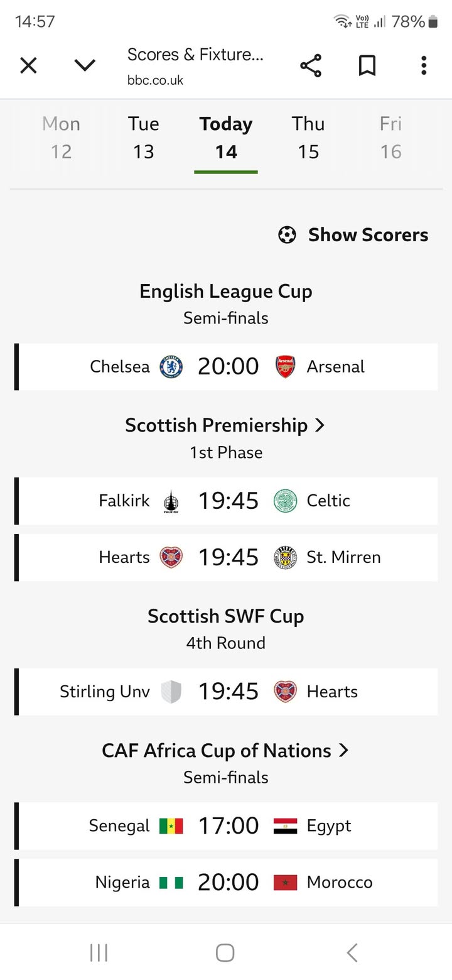
Task: Go to the Mon 12 date tab
Action: tap(62, 138)
